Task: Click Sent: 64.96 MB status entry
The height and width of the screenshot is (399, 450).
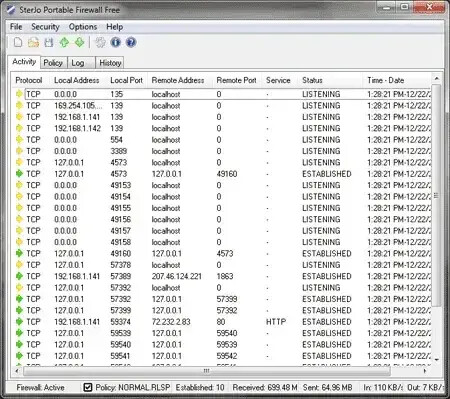Action: coord(328,387)
